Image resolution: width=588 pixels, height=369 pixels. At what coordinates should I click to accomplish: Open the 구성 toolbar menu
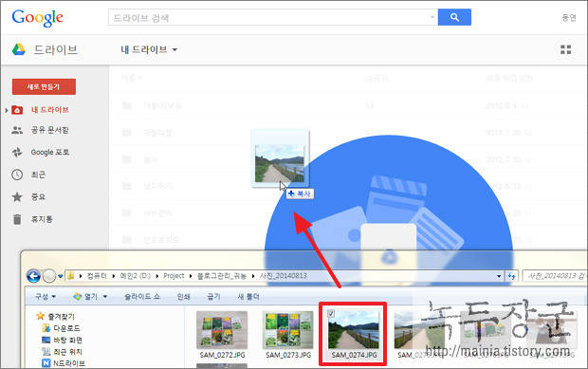point(46,297)
